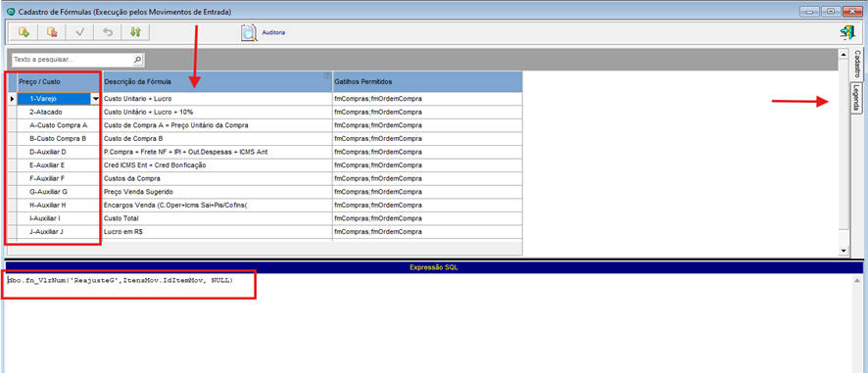
Task: Sort by Descrição da Fórmula column header
Action: click(x=217, y=82)
